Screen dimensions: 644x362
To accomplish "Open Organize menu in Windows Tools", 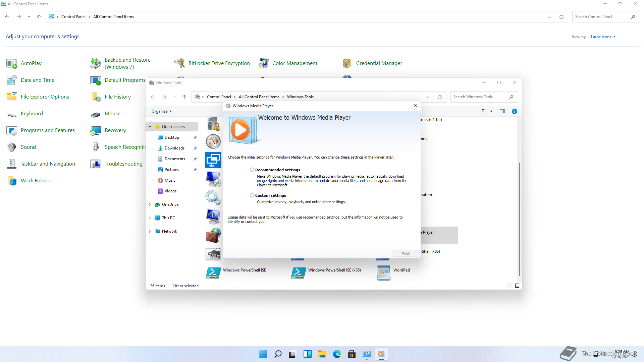I will (x=162, y=111).
